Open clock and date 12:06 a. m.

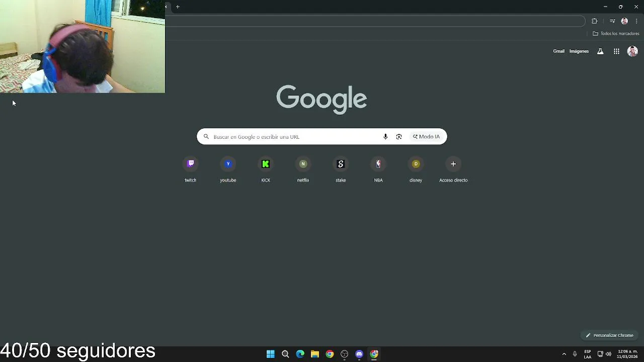pos(627,354)
